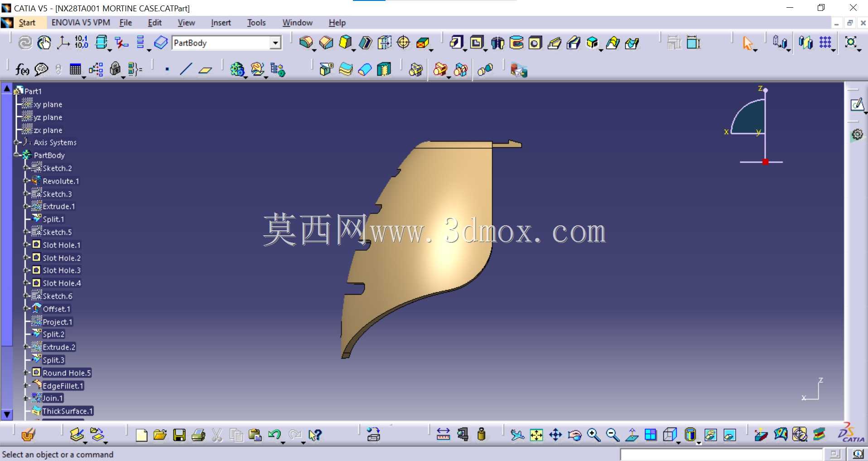Click the Fit All In icon
Screen dimensions: 868x461
[x=536, y=435]
